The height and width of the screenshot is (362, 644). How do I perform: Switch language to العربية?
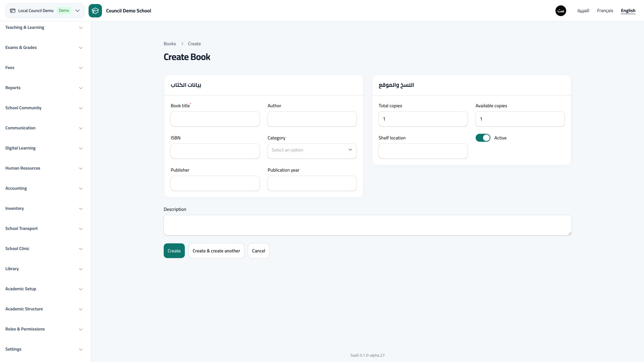(583, 11)
